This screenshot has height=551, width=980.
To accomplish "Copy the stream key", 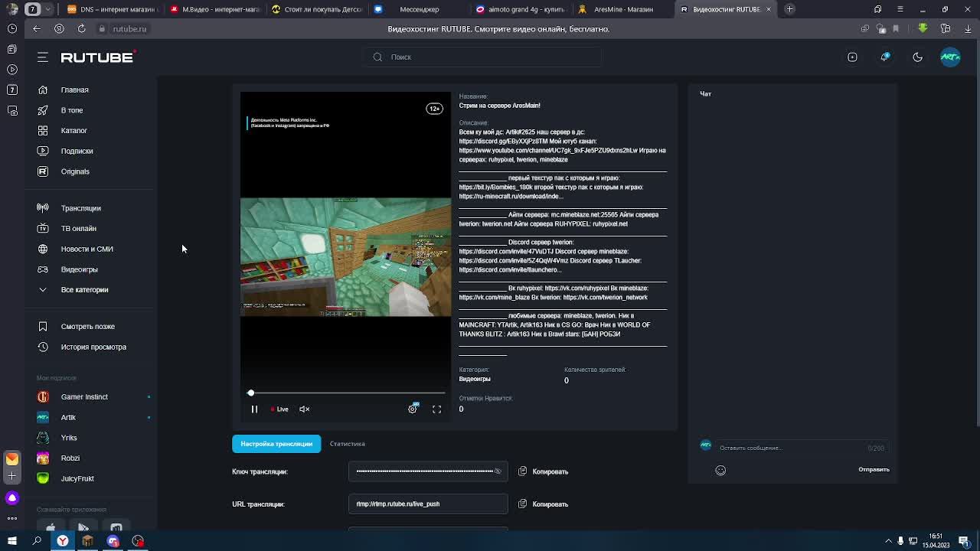I will click(x=544, y=471).
